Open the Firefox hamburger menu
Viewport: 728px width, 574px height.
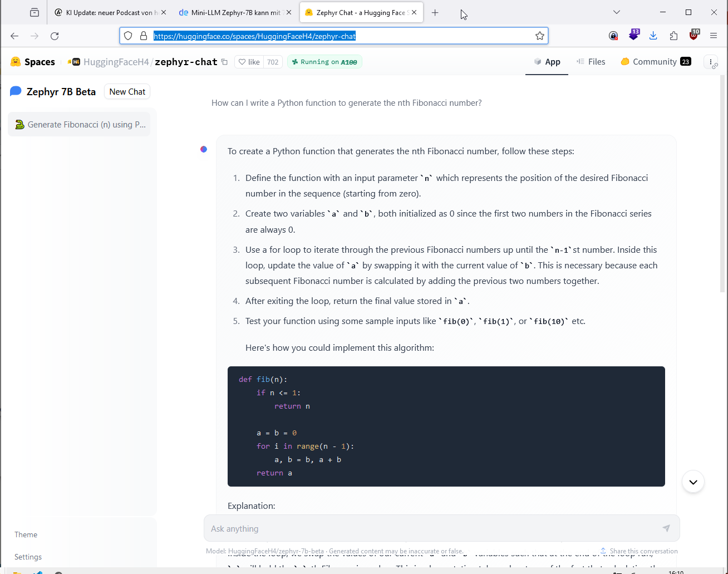pyautogui.click(x=714, y=36)
